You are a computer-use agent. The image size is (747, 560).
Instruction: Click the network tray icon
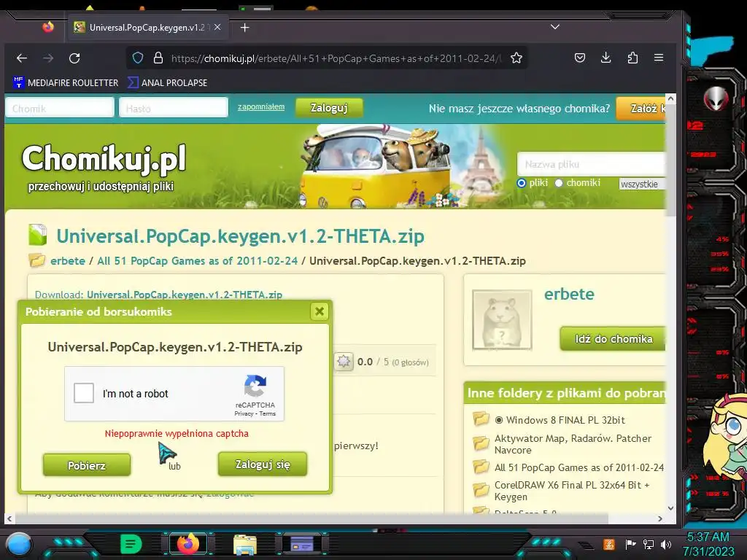[x=648, y=544]
